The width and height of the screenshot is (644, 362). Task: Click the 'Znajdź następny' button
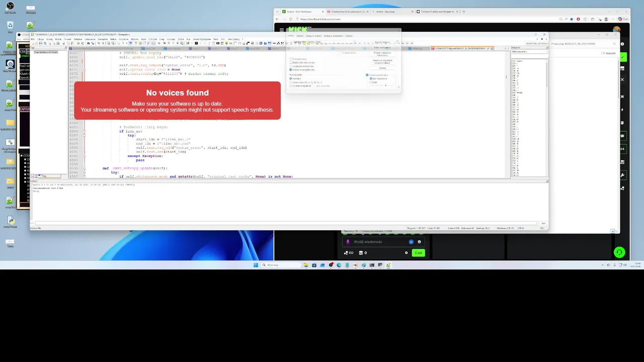click(x=382, y=42)
